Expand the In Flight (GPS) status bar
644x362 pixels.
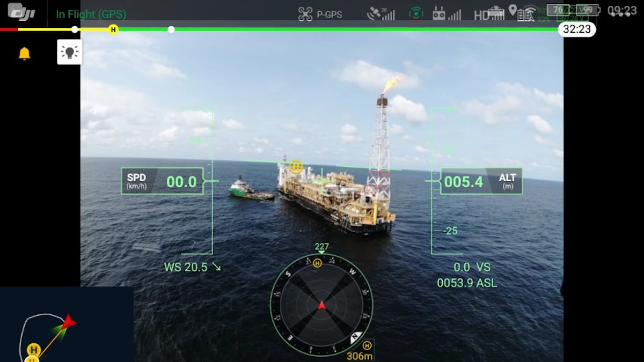[90, 14]
